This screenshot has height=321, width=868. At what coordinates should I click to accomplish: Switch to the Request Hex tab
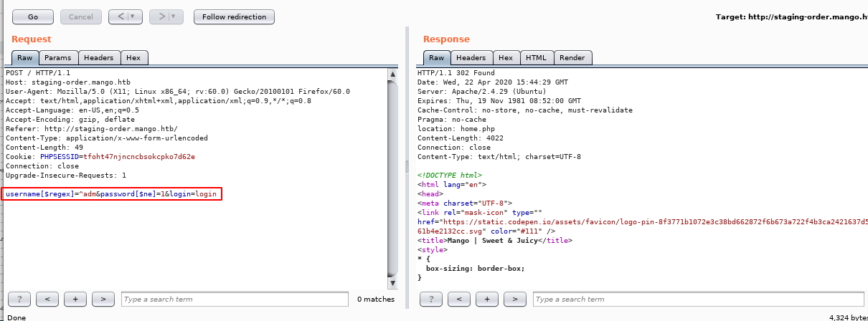tap(133, 58)
